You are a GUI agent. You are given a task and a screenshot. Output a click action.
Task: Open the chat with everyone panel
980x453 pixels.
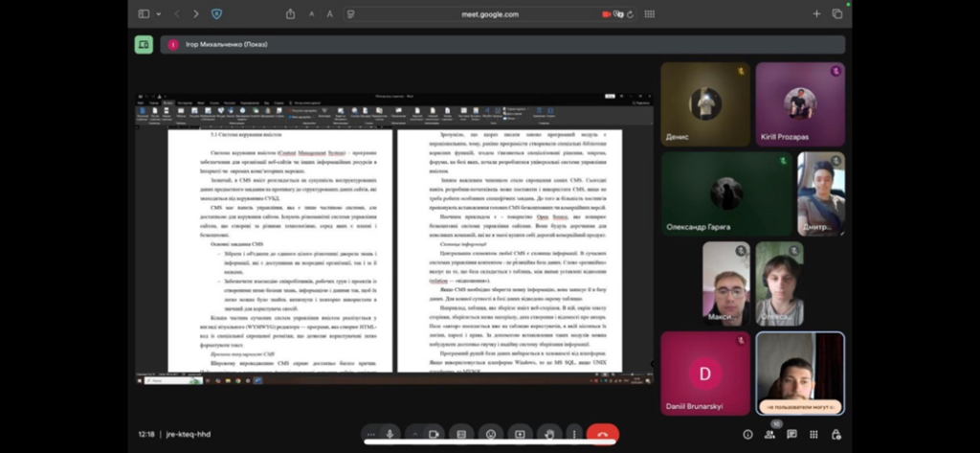[x=791, y=434]
